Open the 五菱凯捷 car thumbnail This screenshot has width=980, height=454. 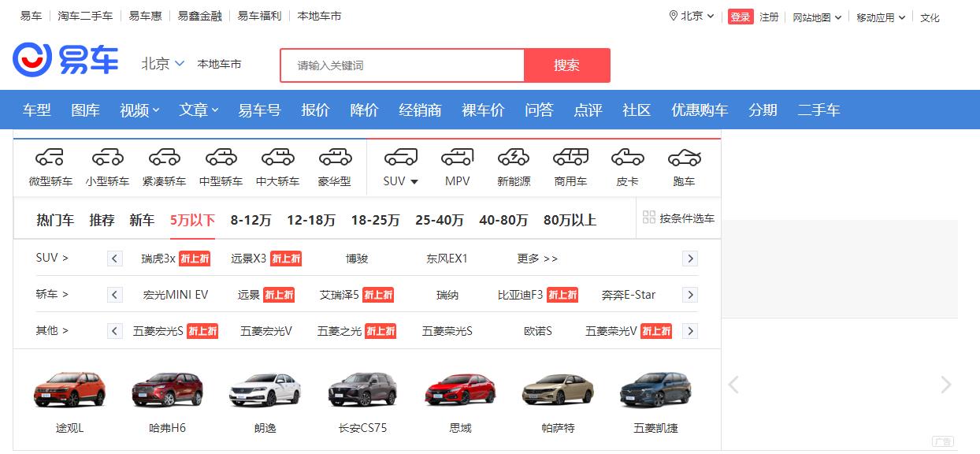point(655,389)
